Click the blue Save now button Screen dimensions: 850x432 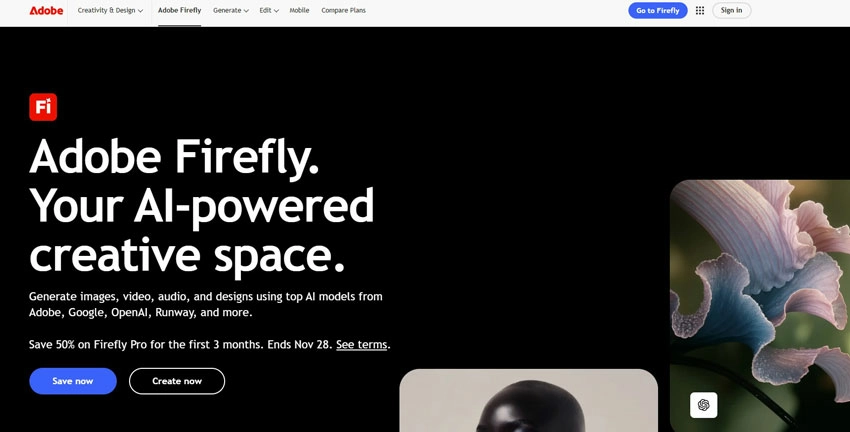pyautogui.click(x=73, y=381)
